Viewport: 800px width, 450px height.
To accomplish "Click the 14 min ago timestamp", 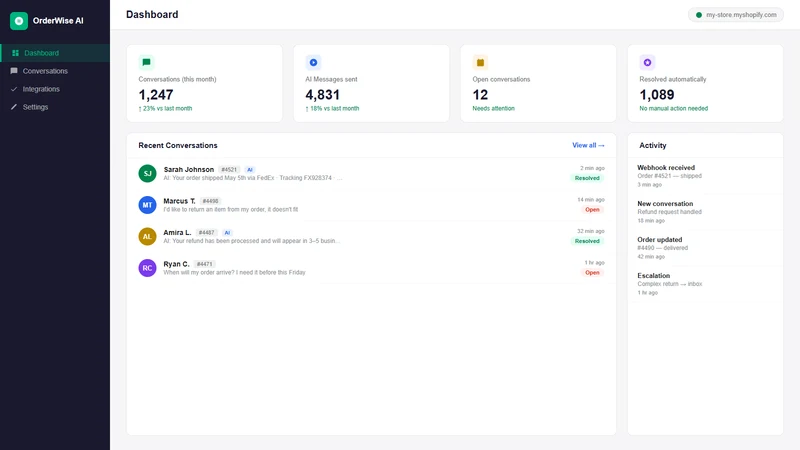I will pos(591,199).
